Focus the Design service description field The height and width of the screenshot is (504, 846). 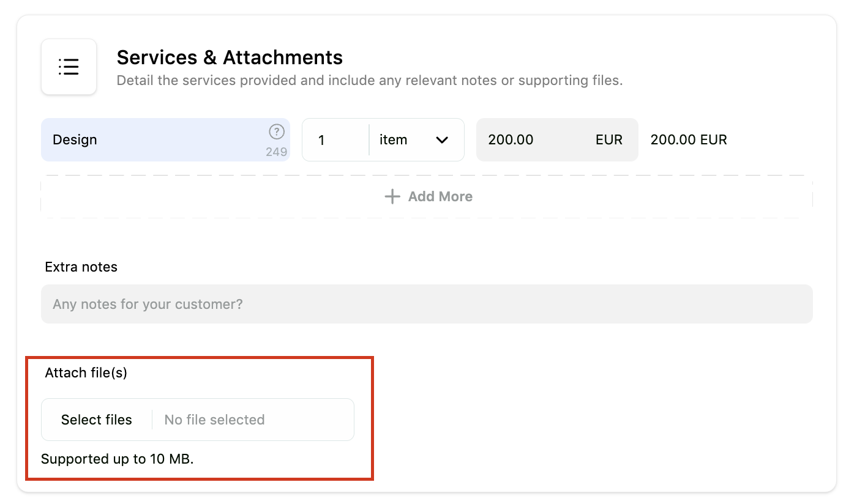click(x=165, y=139)
